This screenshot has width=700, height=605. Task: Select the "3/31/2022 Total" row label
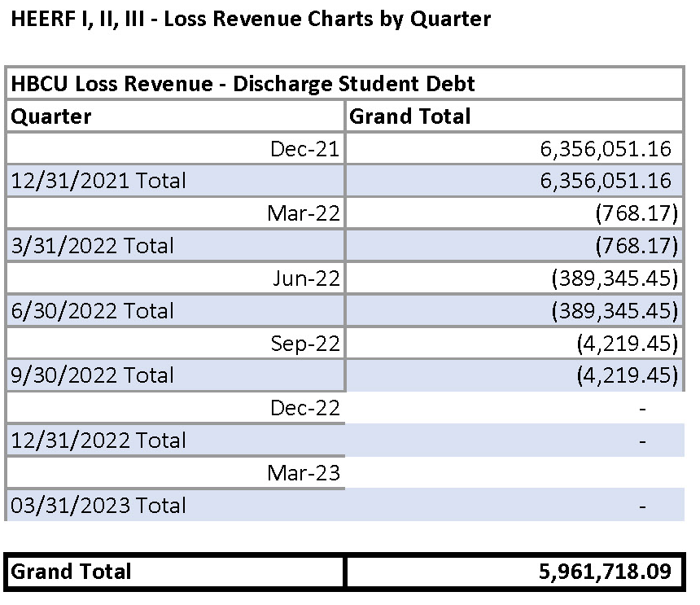click(x=93, y=246)
